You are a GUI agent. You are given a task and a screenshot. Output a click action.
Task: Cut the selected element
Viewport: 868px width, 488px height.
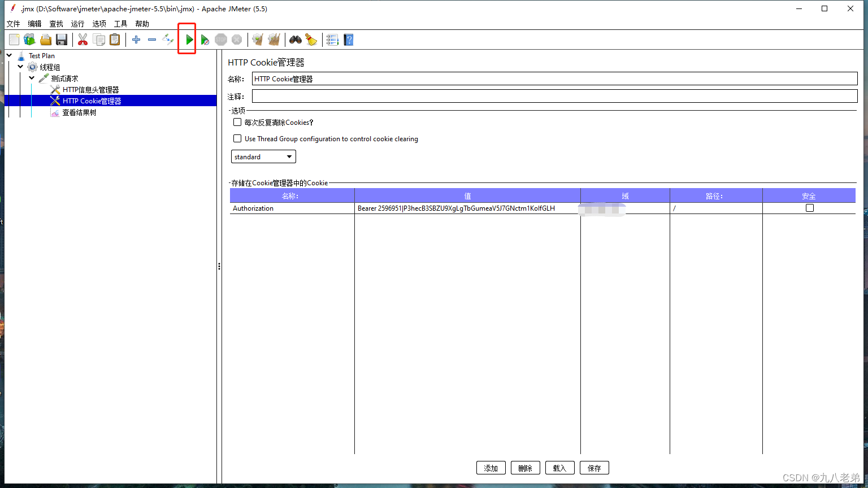click(83, 40)
